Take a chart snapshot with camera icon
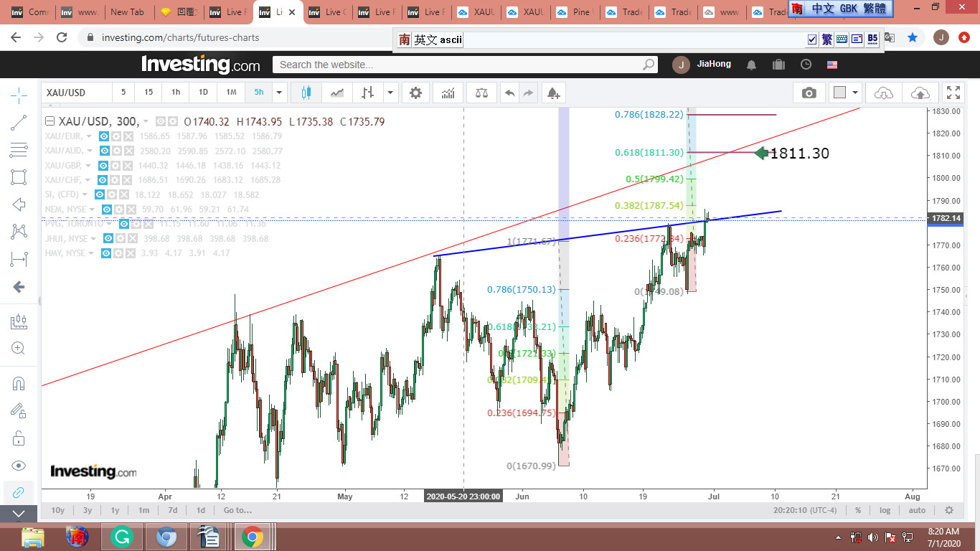Image resolution: width=980 pixels, height=551 pixels. click(x=809, y=93)
